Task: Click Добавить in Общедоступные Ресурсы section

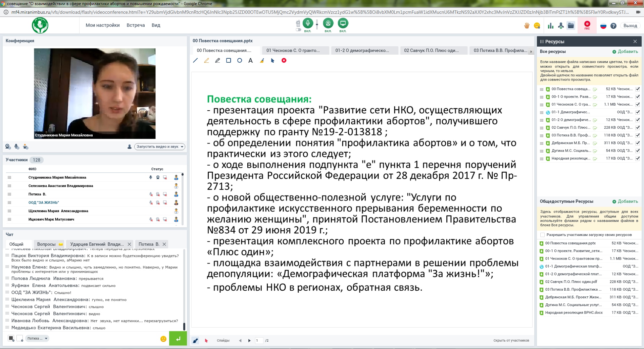Action: click(625, 201)
